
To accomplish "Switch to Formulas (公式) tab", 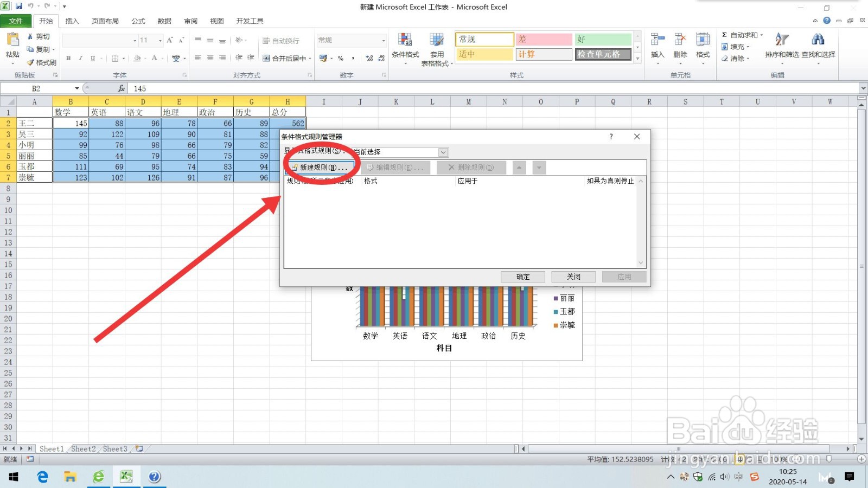I will coord(138,21).
